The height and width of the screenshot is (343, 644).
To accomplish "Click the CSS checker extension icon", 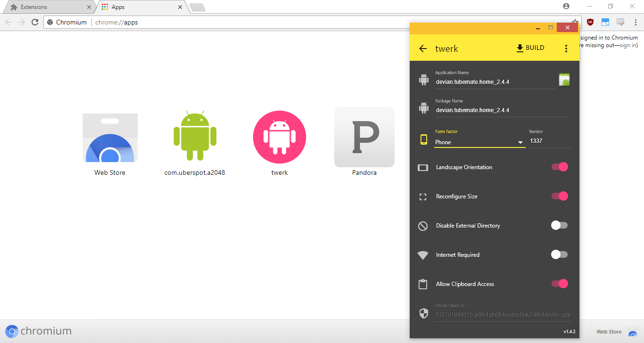I will [x=620, y=22].
